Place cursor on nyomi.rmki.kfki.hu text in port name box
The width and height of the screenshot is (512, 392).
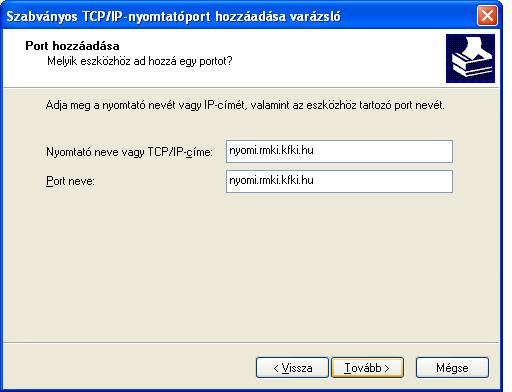[x=271, y=181]
